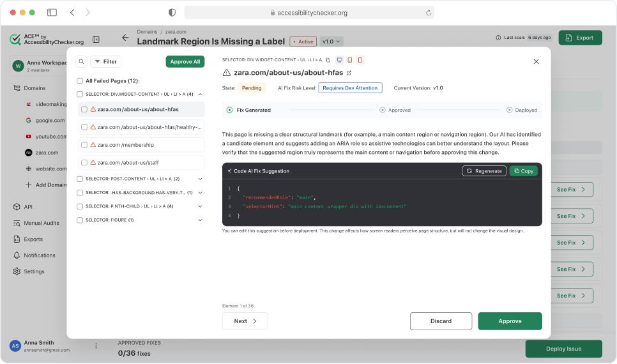
Task: Check the about-hfas/healthy page checkbox
Action: coord(84,127)
